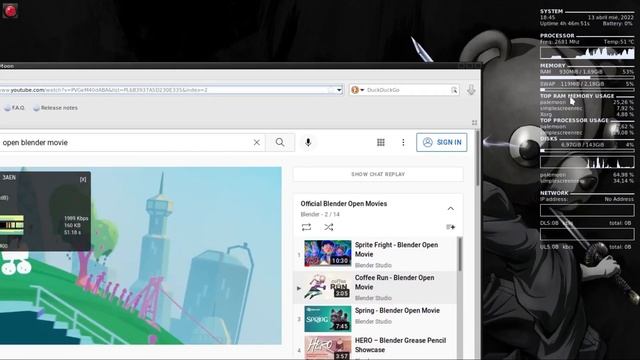
Task: Click the small grid icon under the toolbar
Action: tap(474, 122)
